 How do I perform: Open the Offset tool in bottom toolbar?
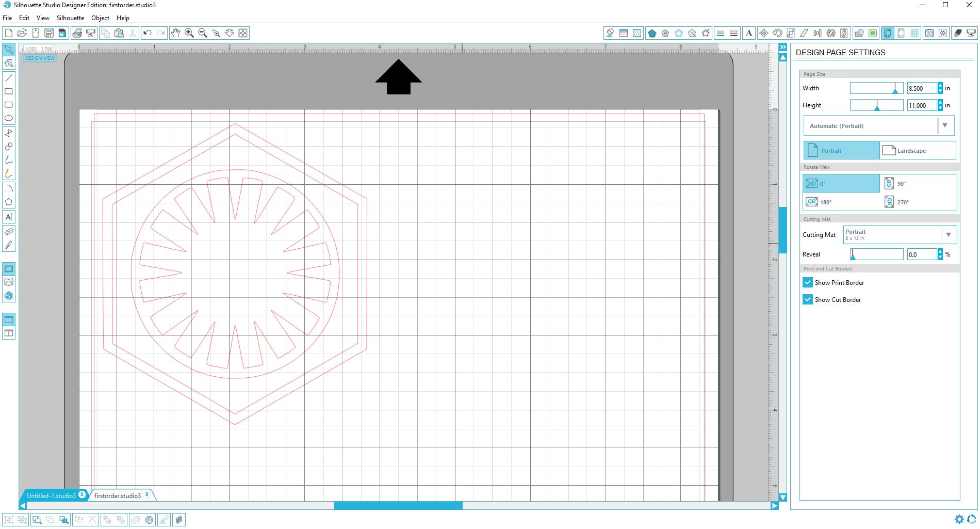click(x=149, y=520)
